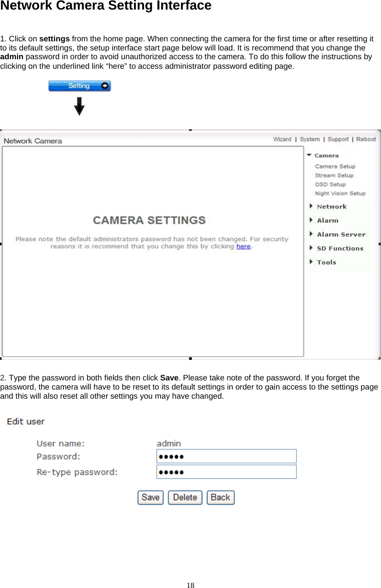Expand the Alarm section

pyautogui.click(x=328, y=220)
